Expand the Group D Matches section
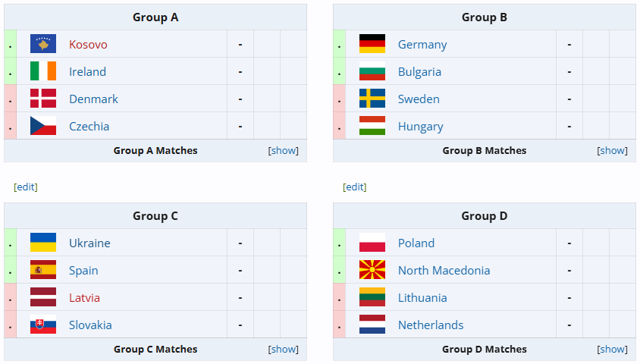The width and height of the screenshot is (640, 364). (612, 350)
